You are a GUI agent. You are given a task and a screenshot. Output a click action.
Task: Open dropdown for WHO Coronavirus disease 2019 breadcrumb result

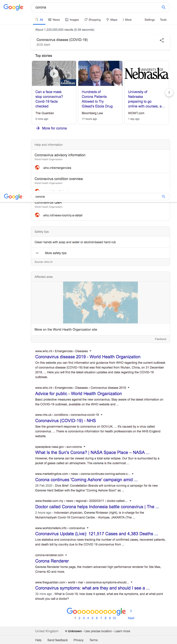[129, 388]
